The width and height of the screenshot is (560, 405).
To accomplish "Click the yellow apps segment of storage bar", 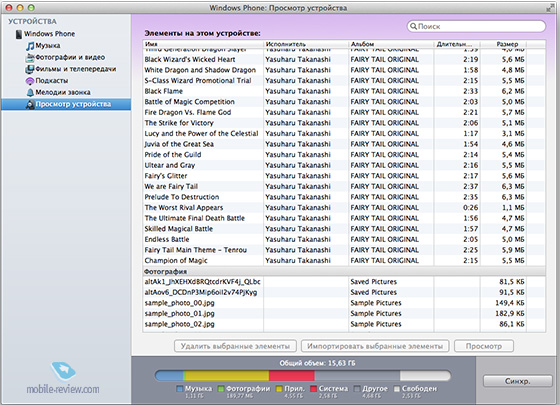I will click(227, 375).
